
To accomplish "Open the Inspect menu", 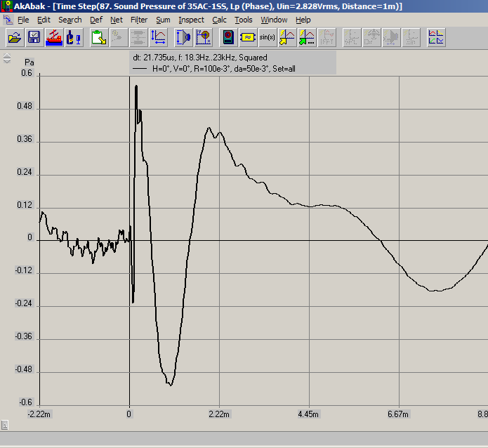I will (191, 20).
